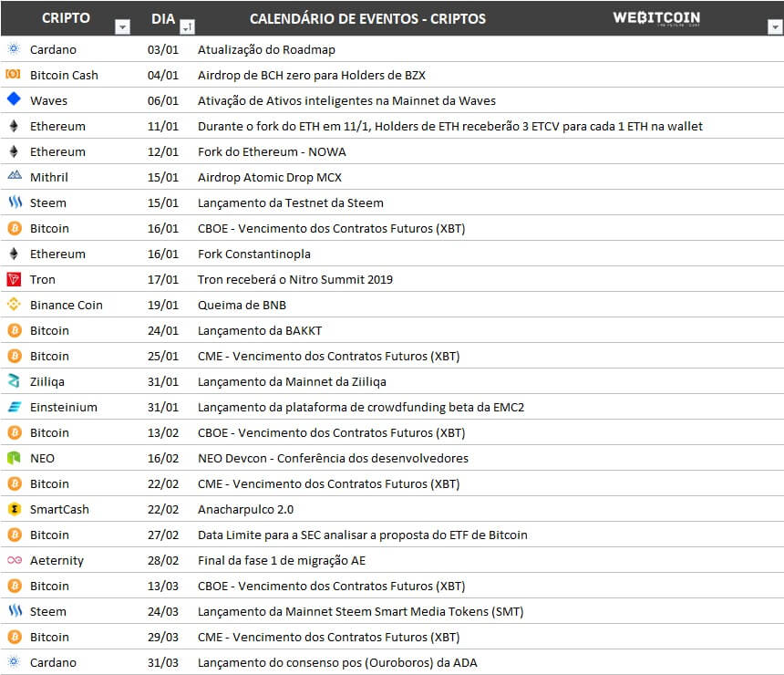Click the Ethereum icon in the 12/01 row
The height and width of the screenshot is (675, 784).
(14, 151)
